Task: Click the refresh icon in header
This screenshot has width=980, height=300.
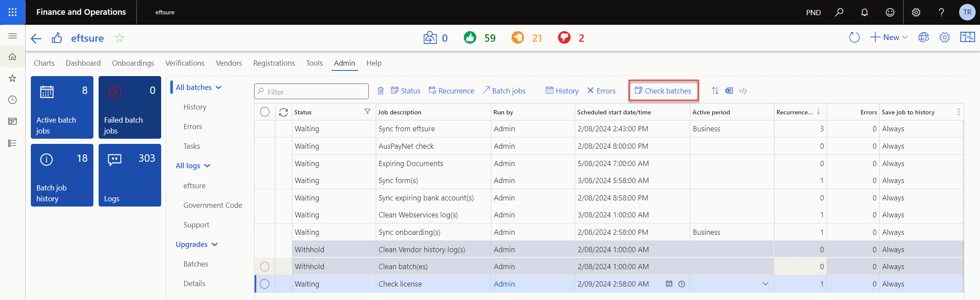Action: (x=854, y=37)
